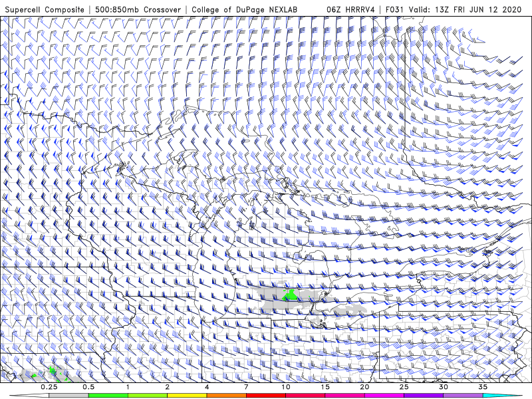This screenshot has width=532, height=399.
Task: Click the 25 color scale label
Action: point(404,387)
